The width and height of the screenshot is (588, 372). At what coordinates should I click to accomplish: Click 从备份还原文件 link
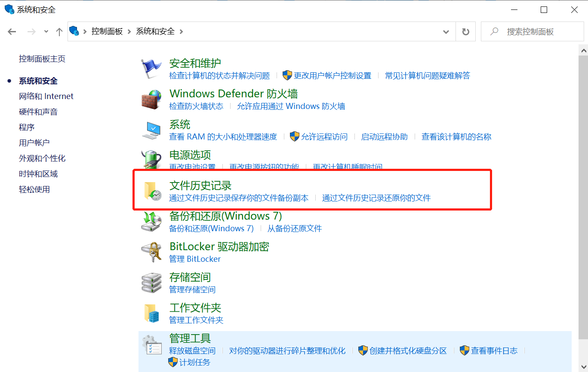295,228
